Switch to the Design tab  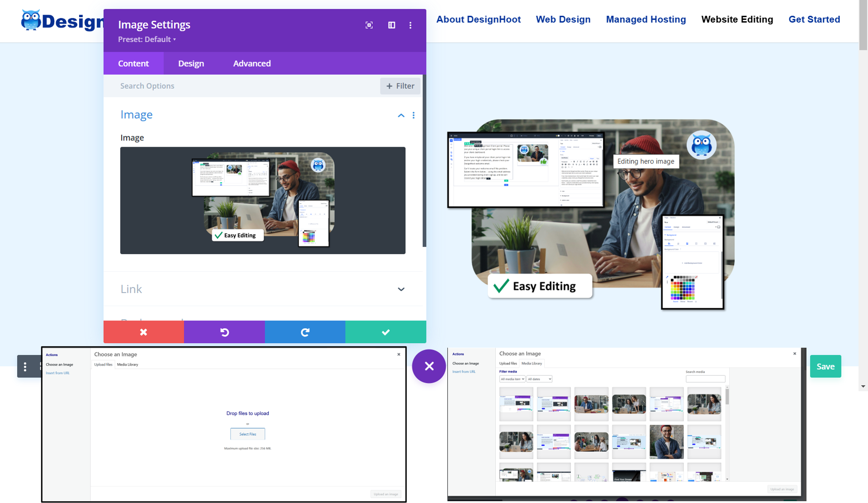(x=191, y=63)
